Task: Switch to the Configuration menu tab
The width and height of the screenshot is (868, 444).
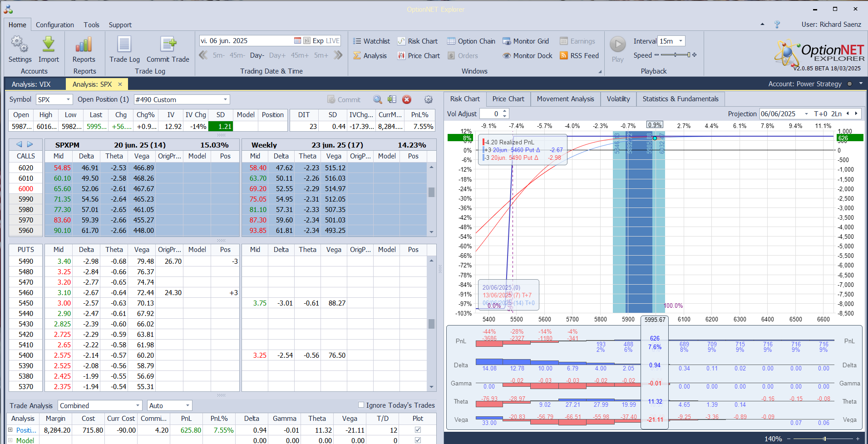Action: pyautogui.click(x=55, y=25)
